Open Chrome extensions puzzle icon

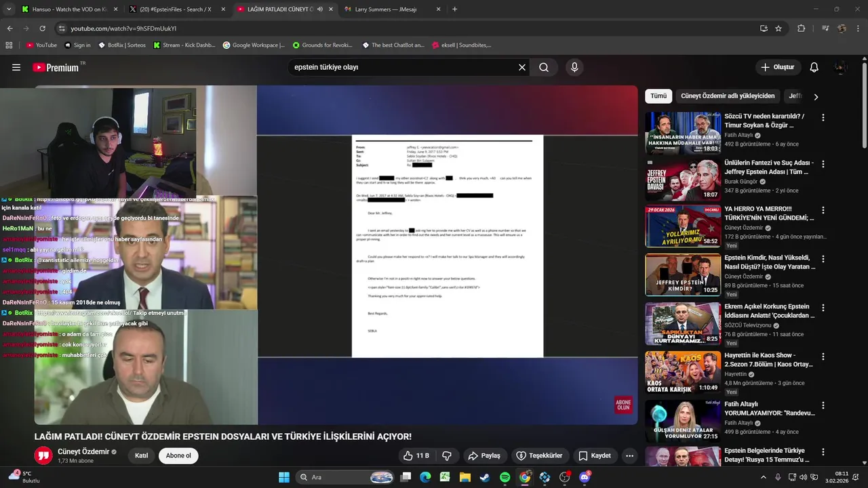(x=802, y=28)
